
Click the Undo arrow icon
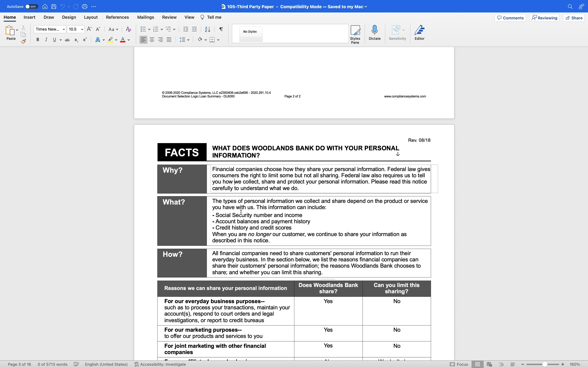point(63,7)
